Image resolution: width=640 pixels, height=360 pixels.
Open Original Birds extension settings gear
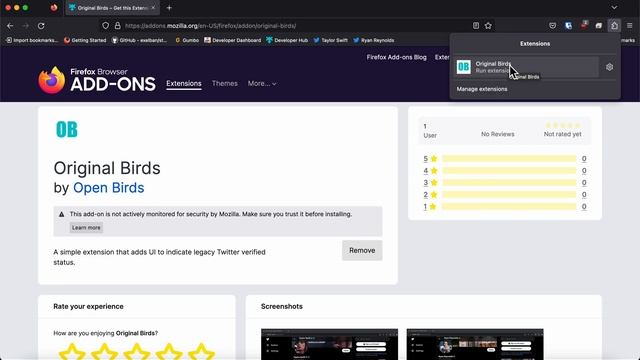[x=609, y=67]
